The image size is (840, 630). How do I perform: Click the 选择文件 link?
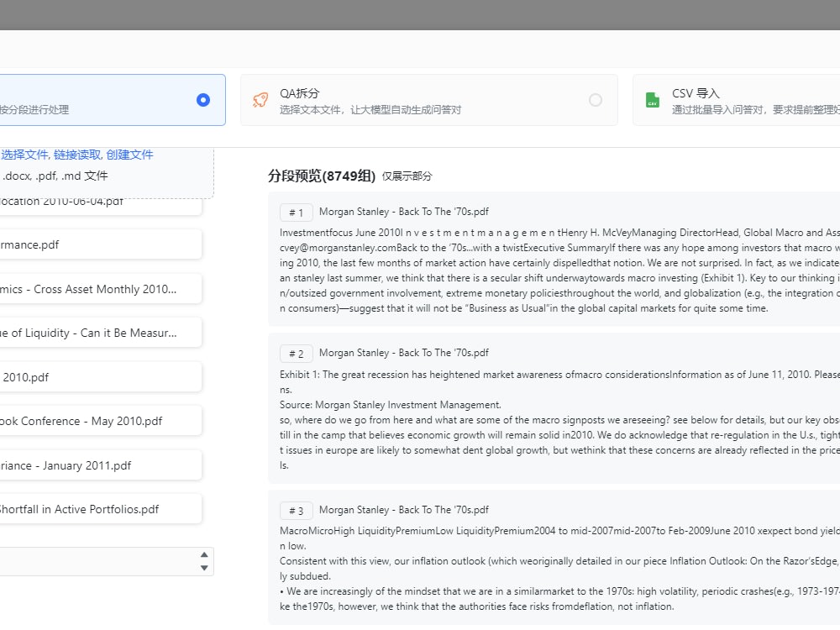[24, 155]
